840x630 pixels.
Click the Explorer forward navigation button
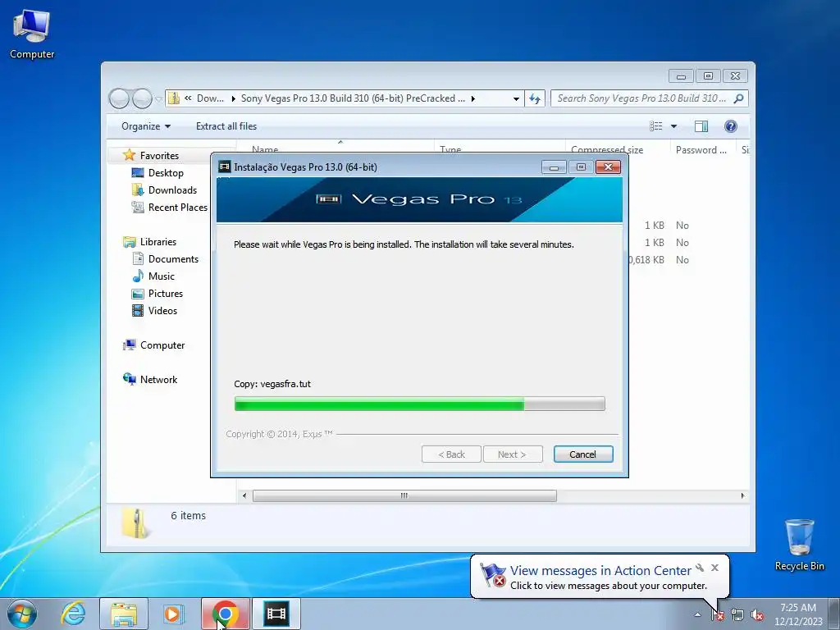[x=142, y=98]
